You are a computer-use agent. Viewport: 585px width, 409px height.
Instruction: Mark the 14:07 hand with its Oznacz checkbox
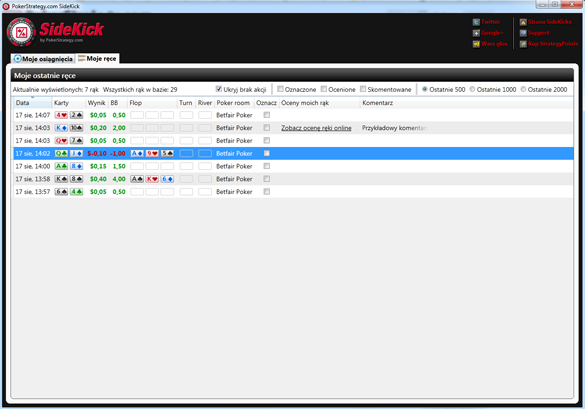[266, 115]
